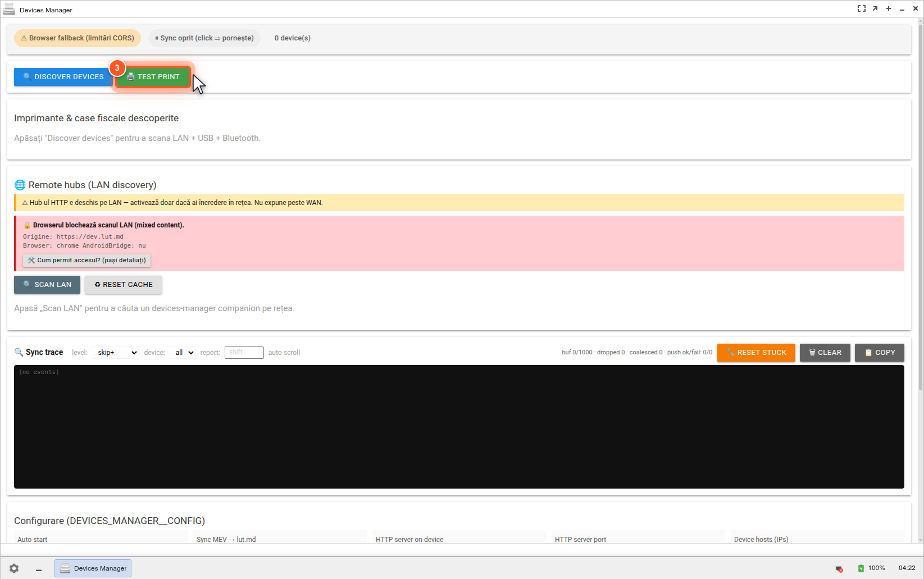Click the 0 device(s) counter
This screenshot has width=924, height=579.
click(293, 38)
